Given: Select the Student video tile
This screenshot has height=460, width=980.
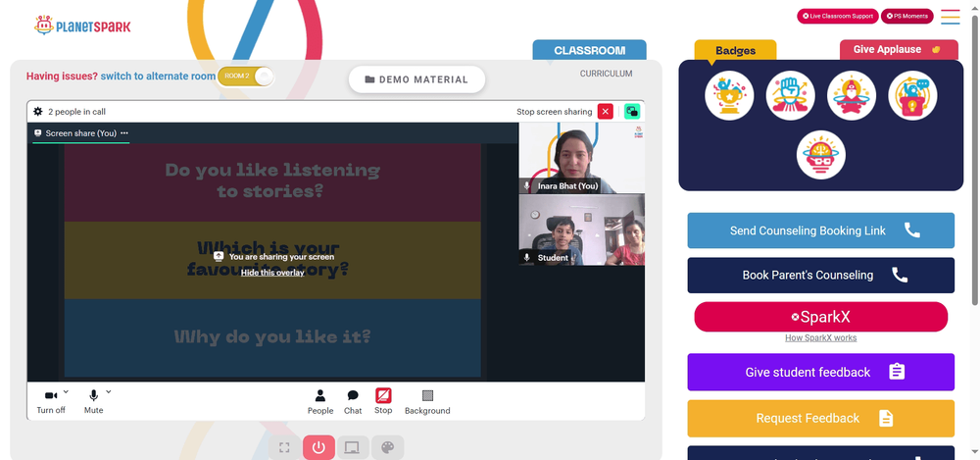Looking at the screenshot, I should click(582, 230).
